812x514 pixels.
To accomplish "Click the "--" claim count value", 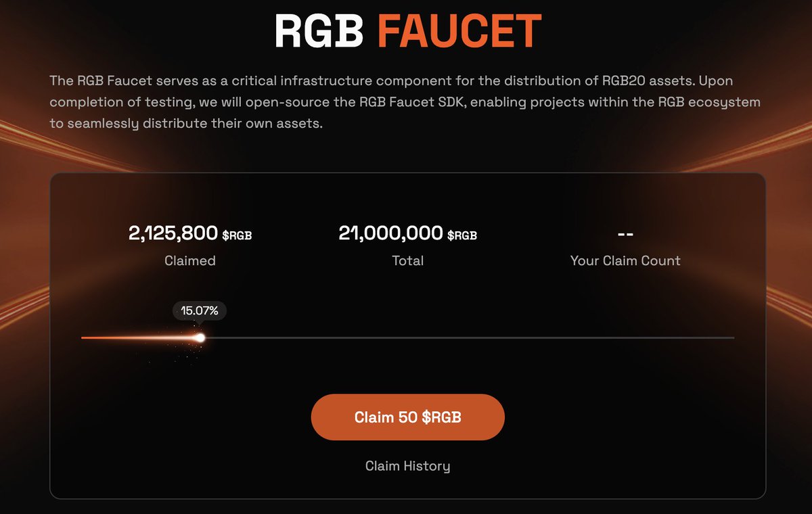I will pyautogui.click(x=625, y=234).
